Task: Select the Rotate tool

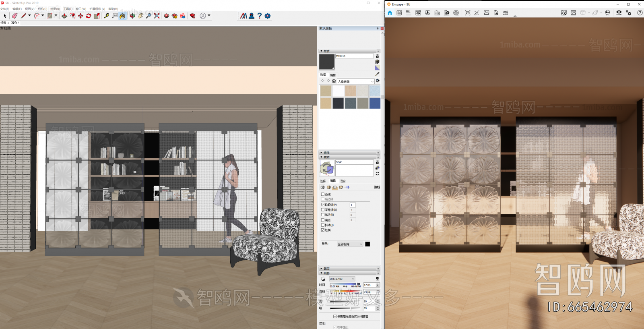Action: pyautogui.click(x=89, y=16)
